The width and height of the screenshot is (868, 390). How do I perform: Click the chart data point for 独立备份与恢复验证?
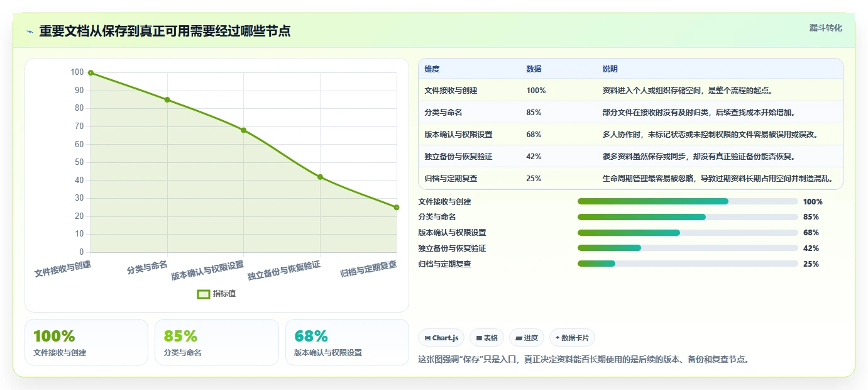(320, 177)
